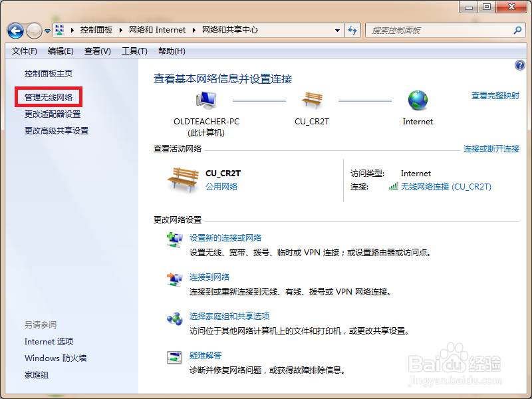
Task: Click the network icon at address bar left
Action: point(60,30)
